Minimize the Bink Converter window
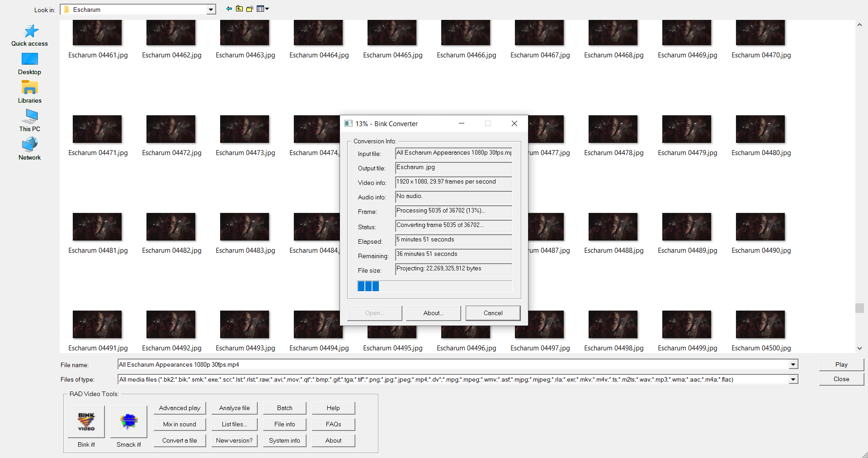Screen dimensions: 868x458 pos(462,123)
